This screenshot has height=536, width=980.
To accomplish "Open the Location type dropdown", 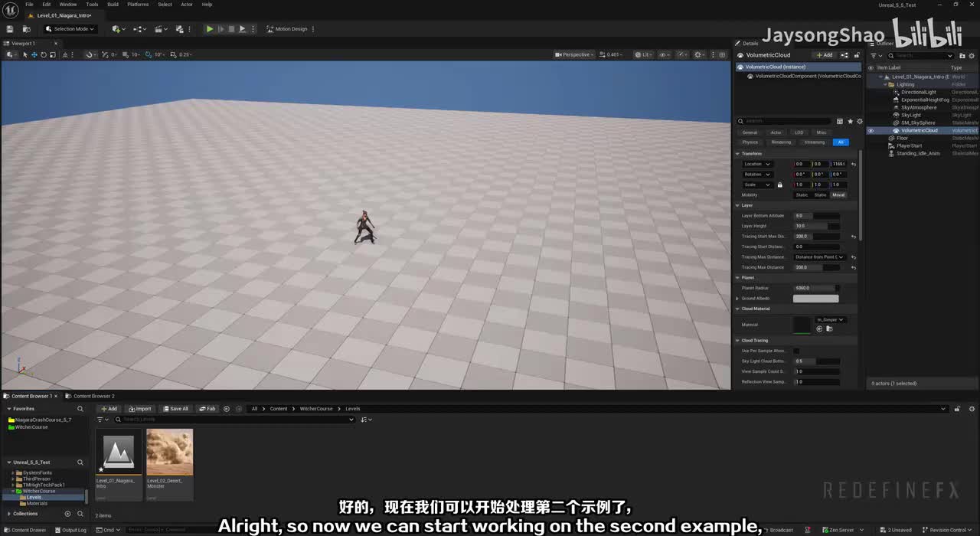I will (x=757, y=164).
